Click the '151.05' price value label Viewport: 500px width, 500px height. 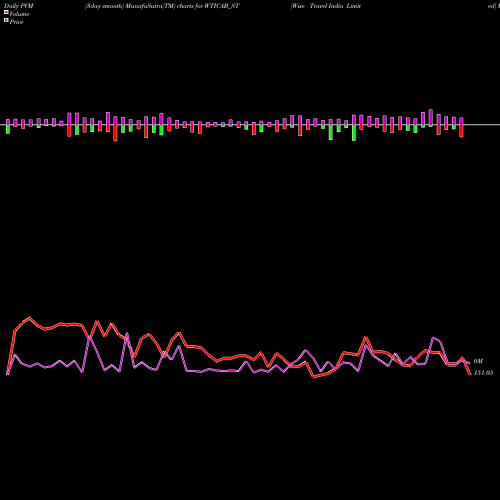(x=483, y=373)
